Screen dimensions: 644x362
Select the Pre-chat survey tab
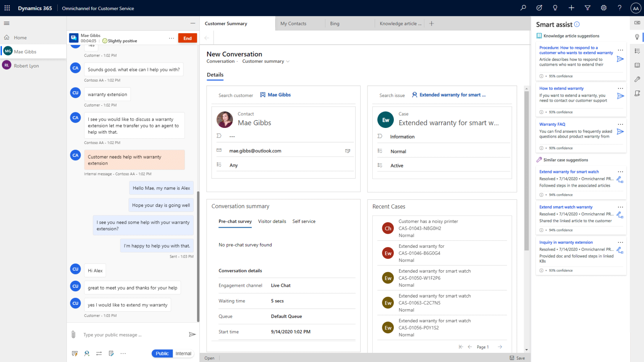pyautogui.click(x=235, y=221)
